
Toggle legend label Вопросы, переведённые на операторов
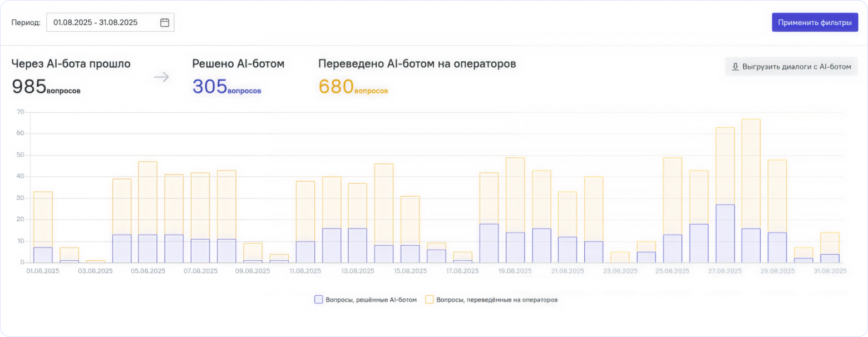click(497, 300)
